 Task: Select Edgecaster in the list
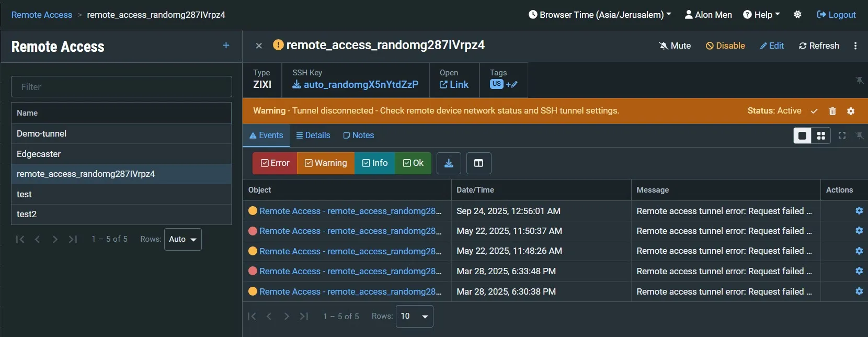(121, 154)
